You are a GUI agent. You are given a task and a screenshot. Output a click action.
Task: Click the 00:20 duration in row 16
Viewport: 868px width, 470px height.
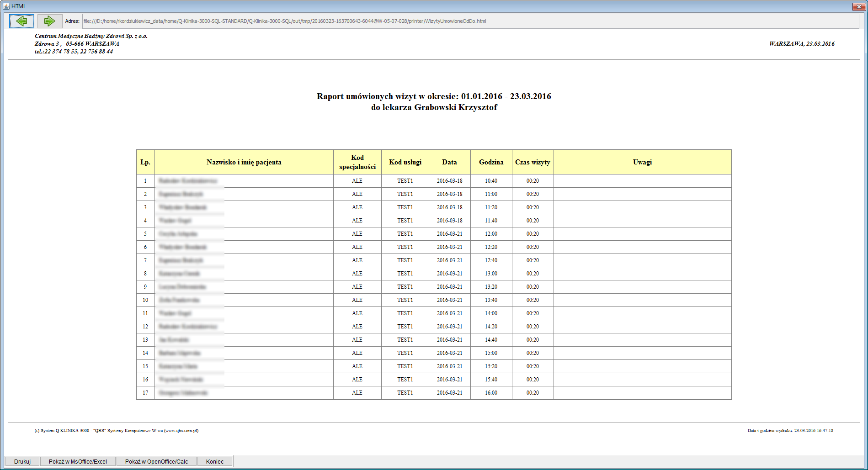[533, 380]
